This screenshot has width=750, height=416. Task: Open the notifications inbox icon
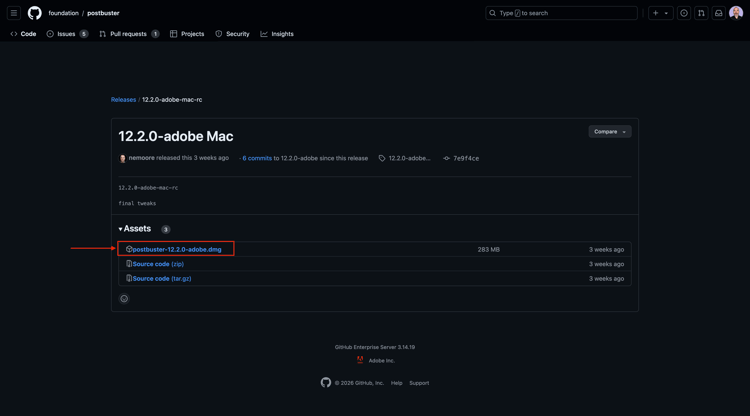pyautogui.click(x=718, y=13)
